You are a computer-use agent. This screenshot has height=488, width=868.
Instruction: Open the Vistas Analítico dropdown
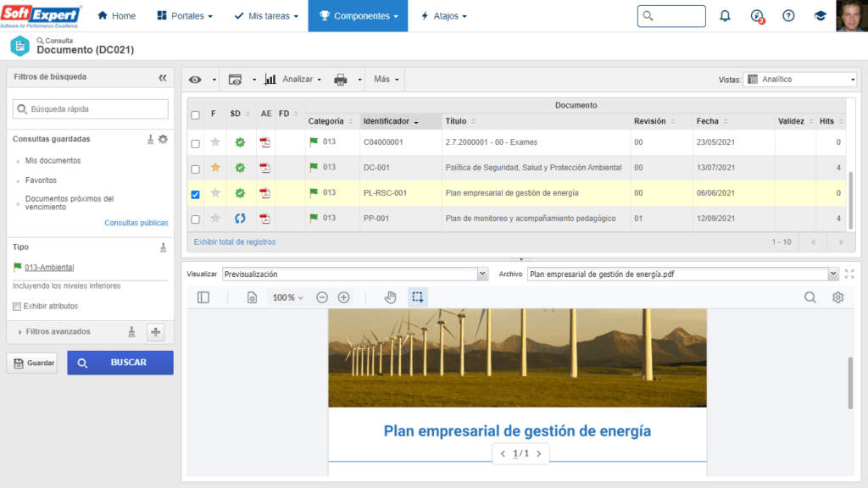coord(800,80)
